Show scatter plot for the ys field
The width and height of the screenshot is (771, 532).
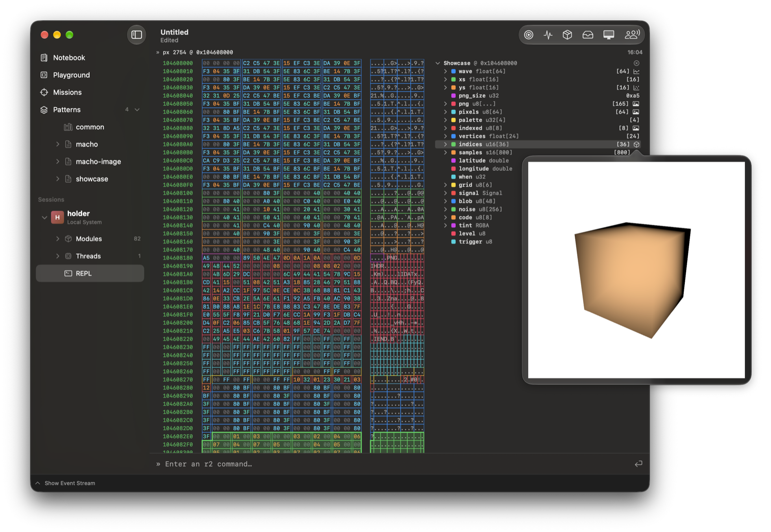pyautogui.click(x=637, y=88)
